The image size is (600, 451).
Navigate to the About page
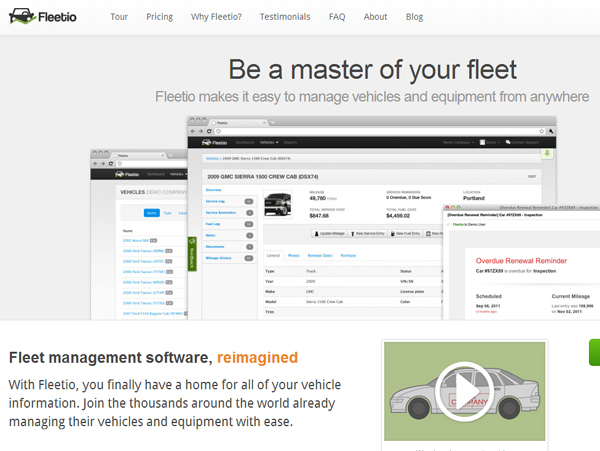[x=375, y=17]
